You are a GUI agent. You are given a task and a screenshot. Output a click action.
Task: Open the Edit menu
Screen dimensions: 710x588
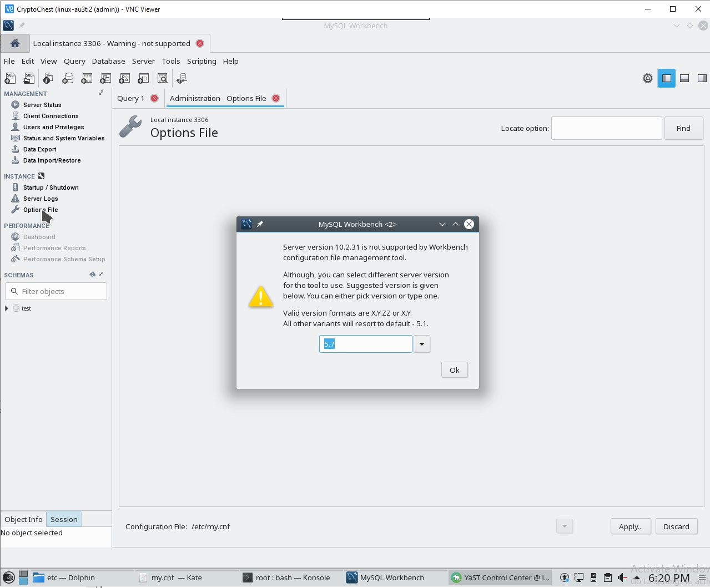pyautogui.click(x=28, y=61)
